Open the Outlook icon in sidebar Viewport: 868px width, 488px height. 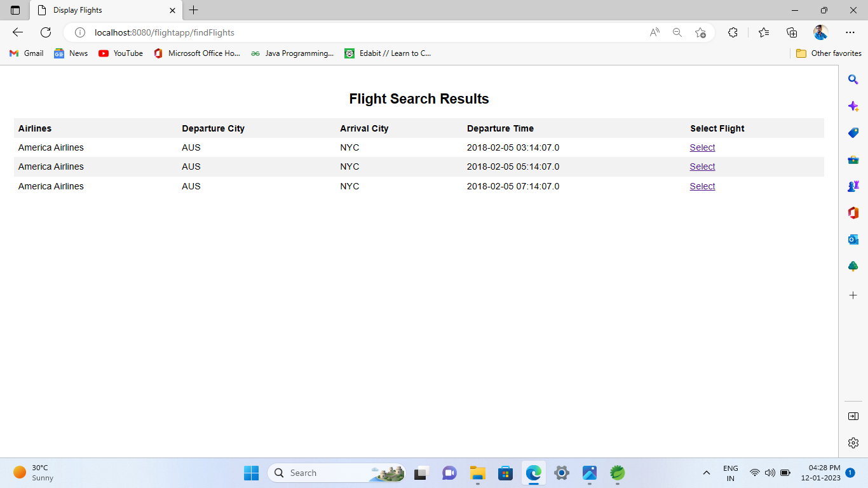click(853, 240)
